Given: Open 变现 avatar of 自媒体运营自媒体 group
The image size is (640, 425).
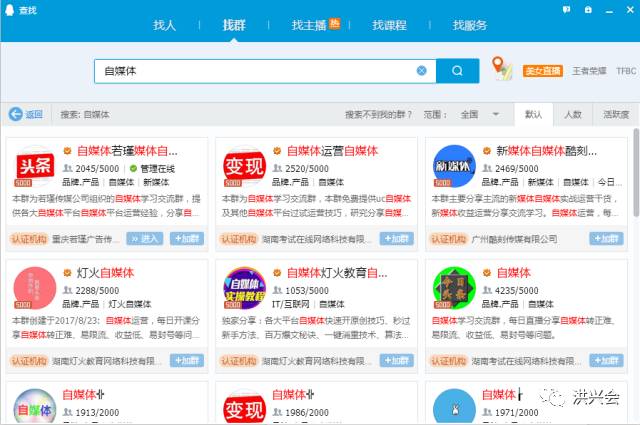Looking at the screenshot, I should point(244,166).
